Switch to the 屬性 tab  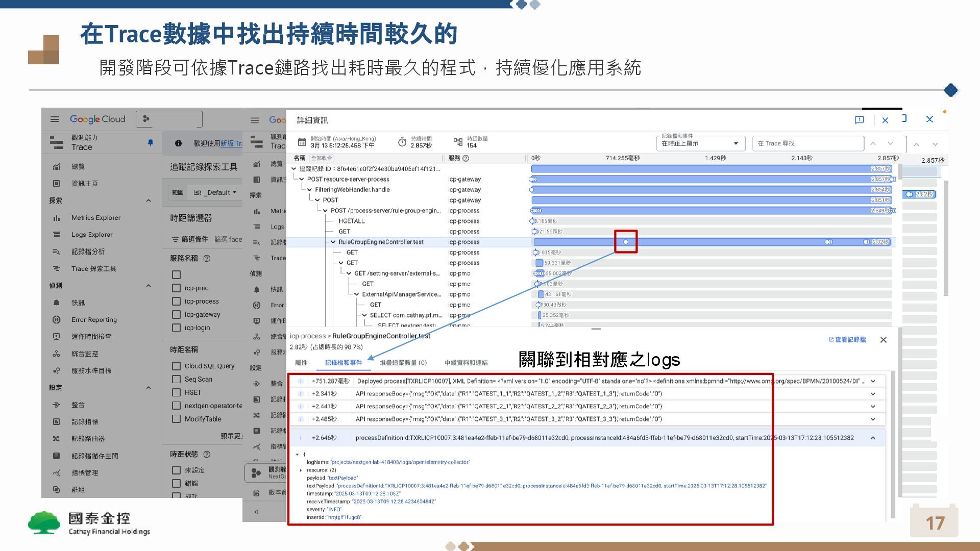click(x=301, y=363)
